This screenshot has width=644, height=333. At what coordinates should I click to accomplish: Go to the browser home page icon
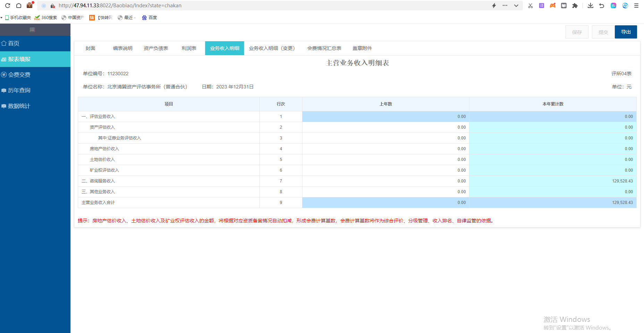pyautogui.click(x=19, y=6)
